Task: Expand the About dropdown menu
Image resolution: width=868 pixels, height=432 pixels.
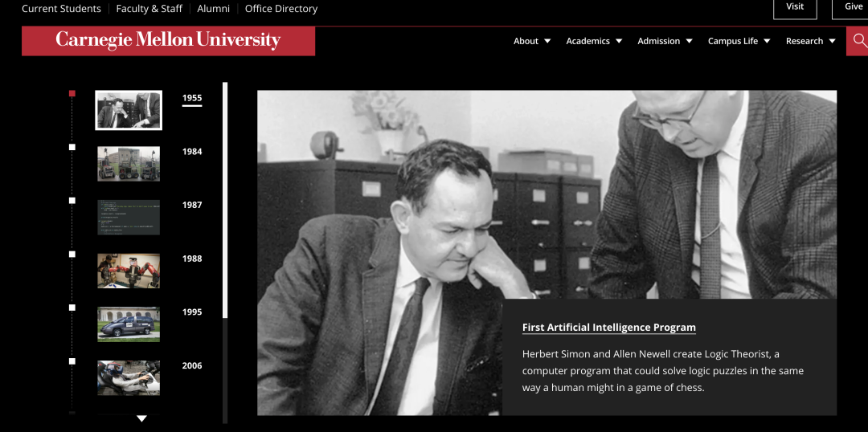Action: click(x=532, y=41)
